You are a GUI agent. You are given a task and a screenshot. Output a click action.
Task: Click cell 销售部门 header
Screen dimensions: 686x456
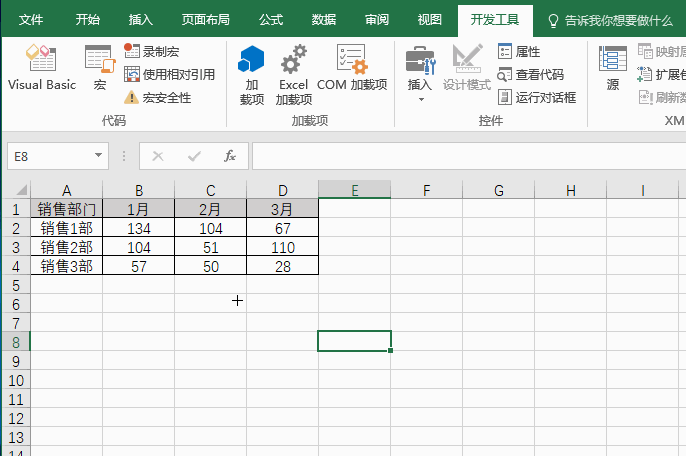pos(66,209)
